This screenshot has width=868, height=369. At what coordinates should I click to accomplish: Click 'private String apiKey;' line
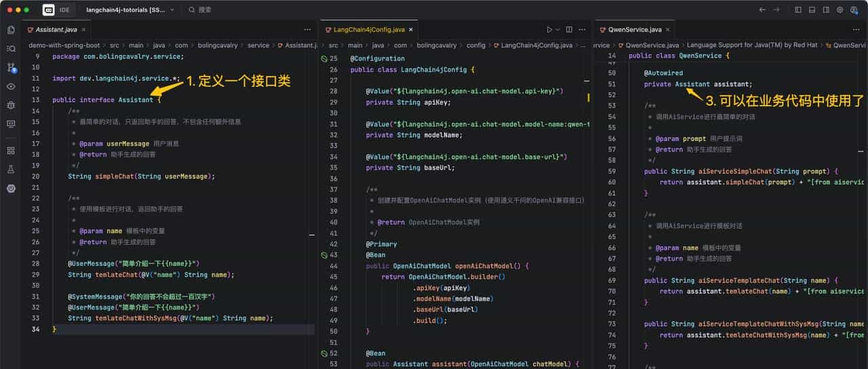(408, 102)
